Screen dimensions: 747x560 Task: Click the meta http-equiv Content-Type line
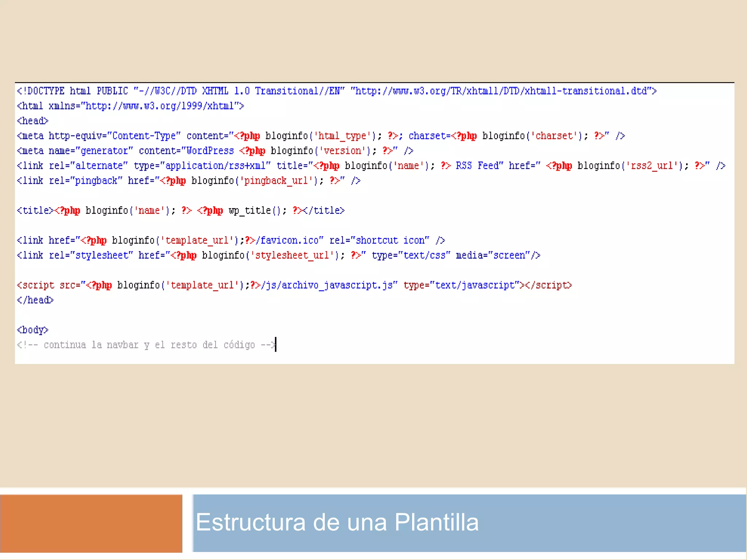pyautogui.click(x=321, y=136)
